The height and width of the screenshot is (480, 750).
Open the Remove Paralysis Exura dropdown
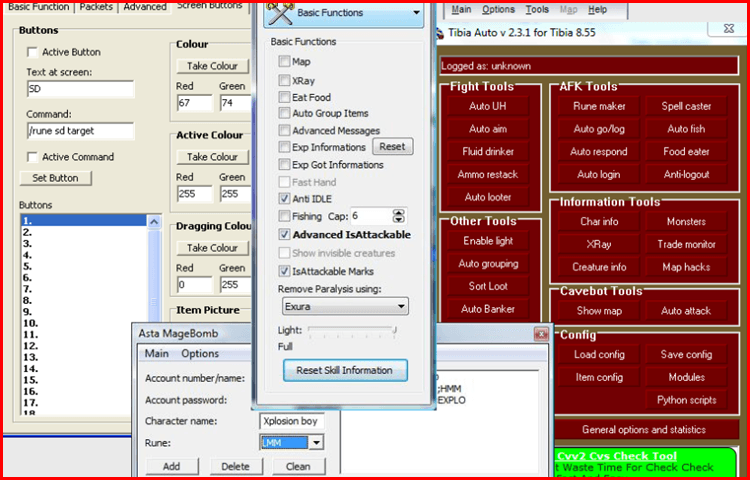click(x=345, y=306)
